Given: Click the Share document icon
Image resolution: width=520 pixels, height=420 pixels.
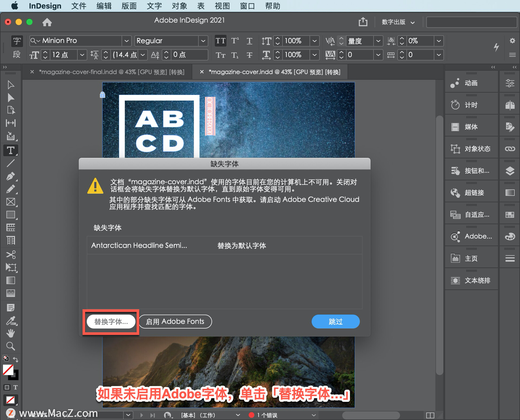Looking at the screenshot, I should [x=363, y=22].
